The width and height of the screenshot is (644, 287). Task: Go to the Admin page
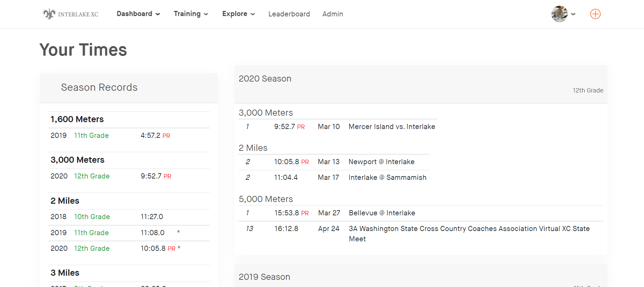point(333,14)
